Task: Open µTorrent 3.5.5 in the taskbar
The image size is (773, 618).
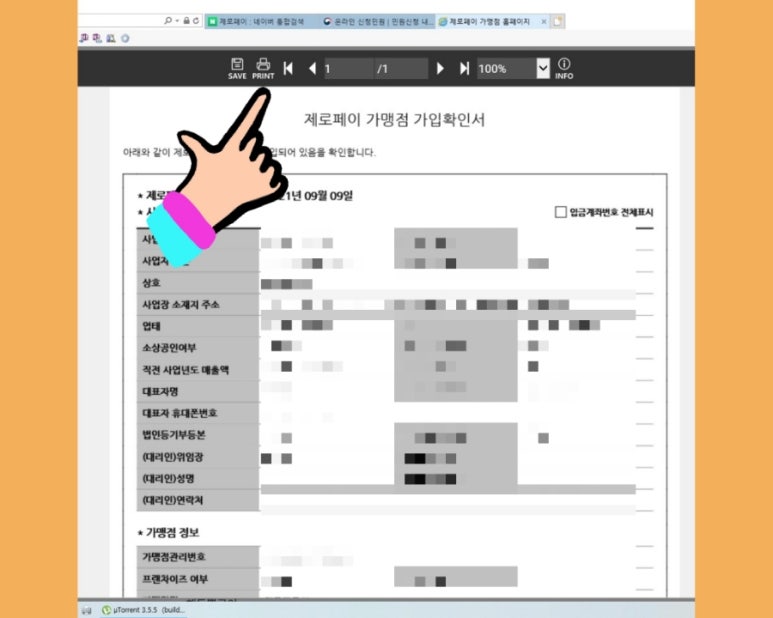Action: pyautogui.click(x=144, y=610)
